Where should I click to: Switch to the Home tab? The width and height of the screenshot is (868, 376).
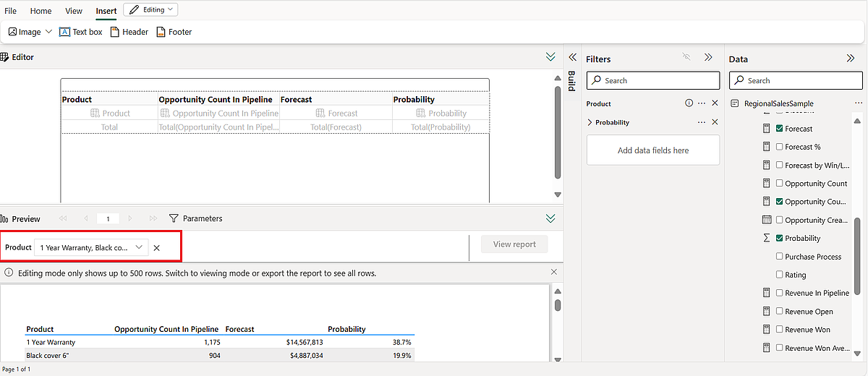(x=41, y=11)
